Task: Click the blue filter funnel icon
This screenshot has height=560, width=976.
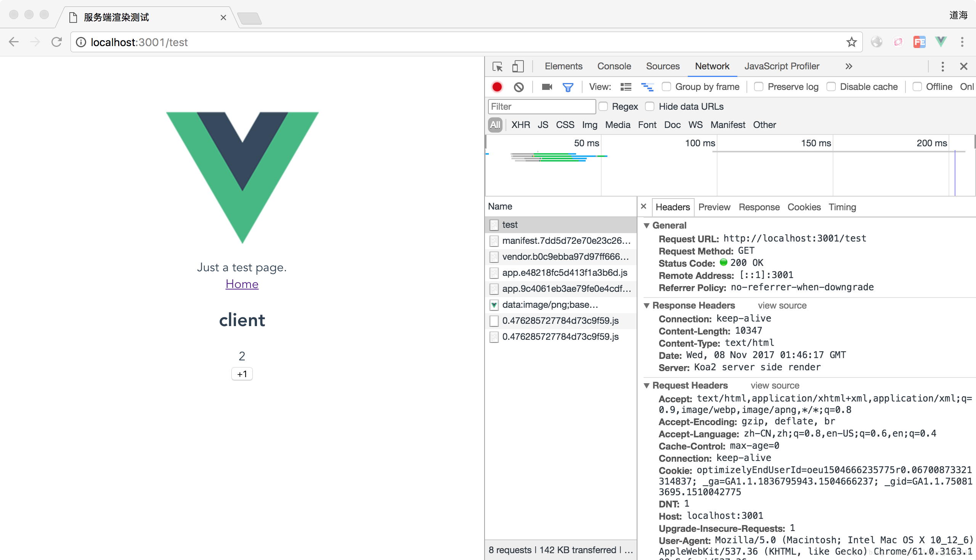Action: [568, 87]
